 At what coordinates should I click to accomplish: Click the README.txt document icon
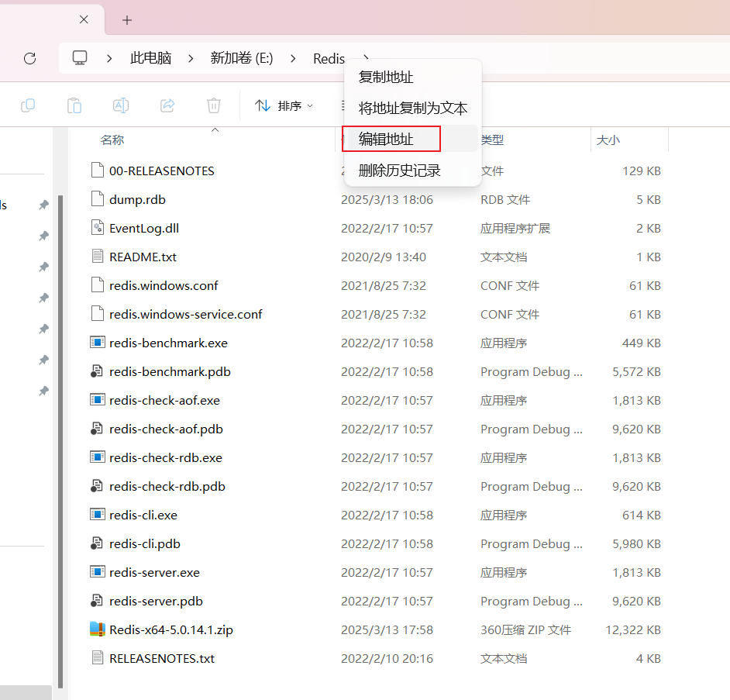coord(98,257)
